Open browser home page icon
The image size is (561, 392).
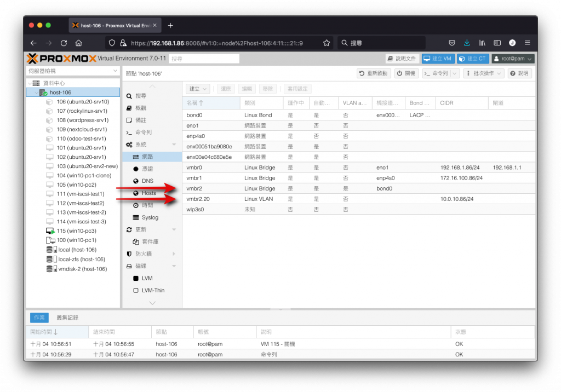(79, 43)
